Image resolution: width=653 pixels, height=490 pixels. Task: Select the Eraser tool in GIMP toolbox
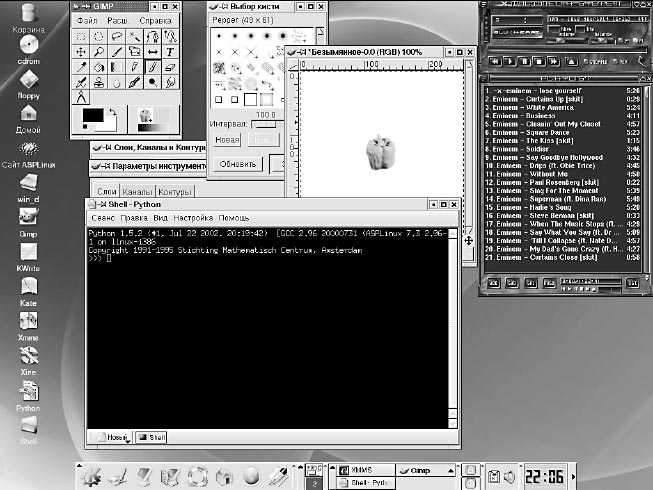(x=170, y=67)
